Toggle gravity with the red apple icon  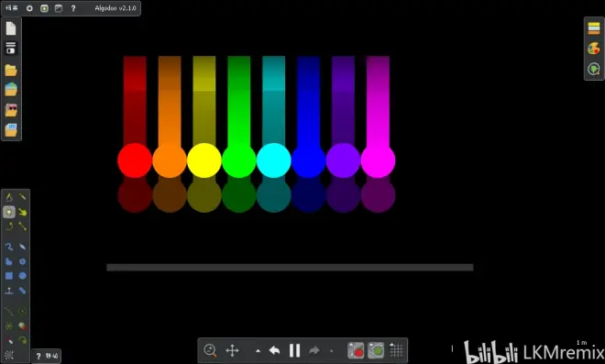click(x=356, y=350)
